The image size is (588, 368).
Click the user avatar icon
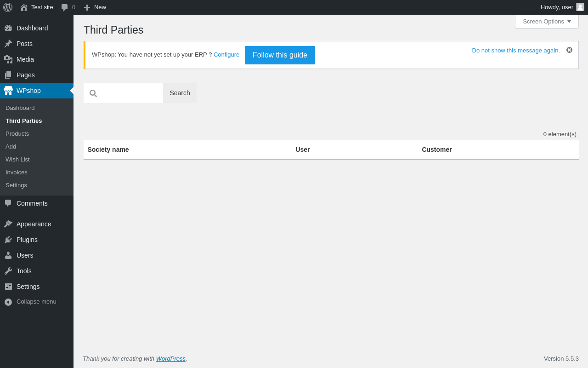580,7
